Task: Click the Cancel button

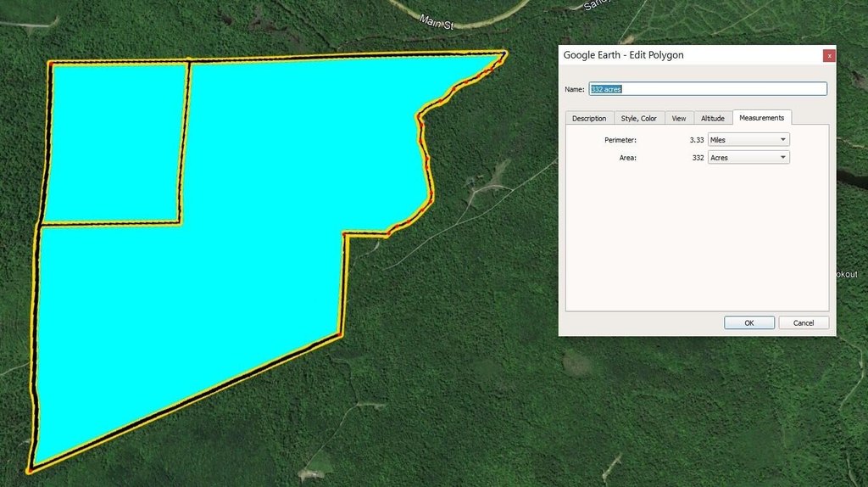Action: [803, 322]
